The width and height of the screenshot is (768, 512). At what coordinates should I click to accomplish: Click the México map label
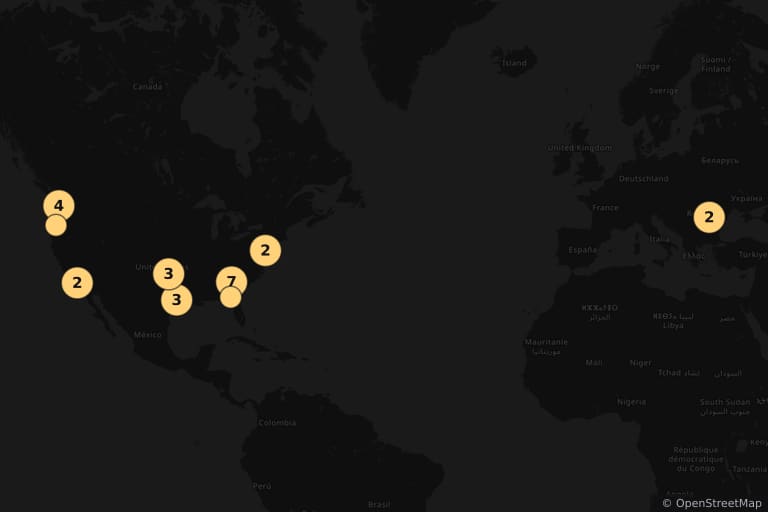point(147,335)
